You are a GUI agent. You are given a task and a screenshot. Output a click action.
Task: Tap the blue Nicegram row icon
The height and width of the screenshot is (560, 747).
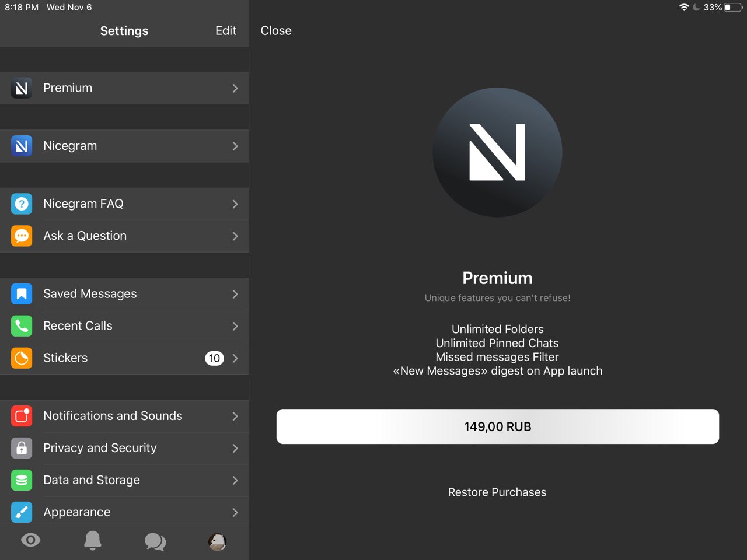click(22, 146)
